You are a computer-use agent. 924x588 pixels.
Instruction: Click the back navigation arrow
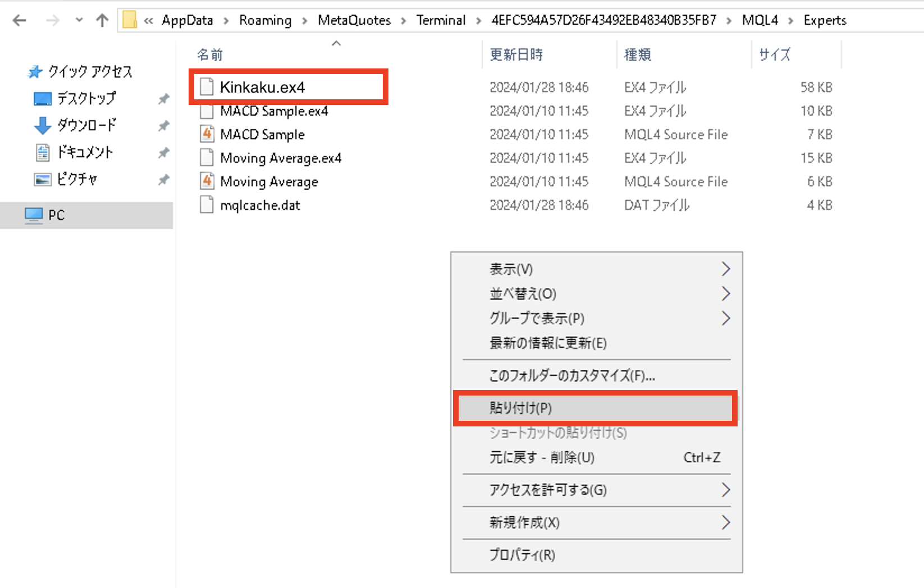point(20,21)
